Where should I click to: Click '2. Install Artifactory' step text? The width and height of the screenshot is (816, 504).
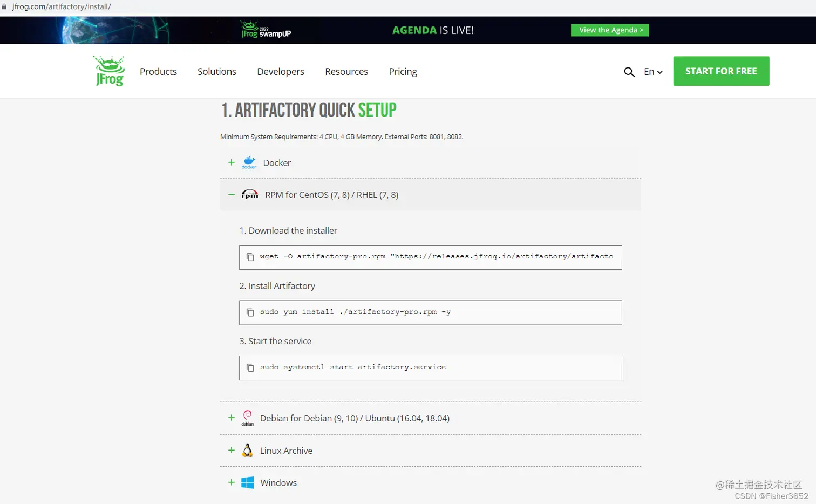tap(277, 286)
